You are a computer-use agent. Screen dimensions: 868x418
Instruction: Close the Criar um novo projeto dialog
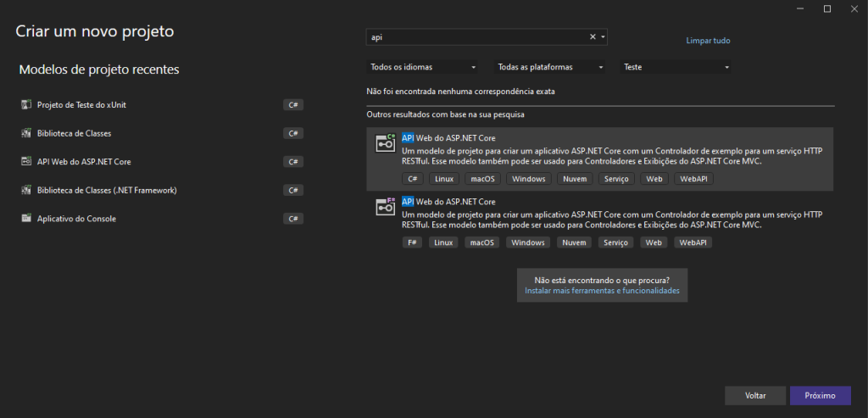pyautogui.click(x=854, y=8)
